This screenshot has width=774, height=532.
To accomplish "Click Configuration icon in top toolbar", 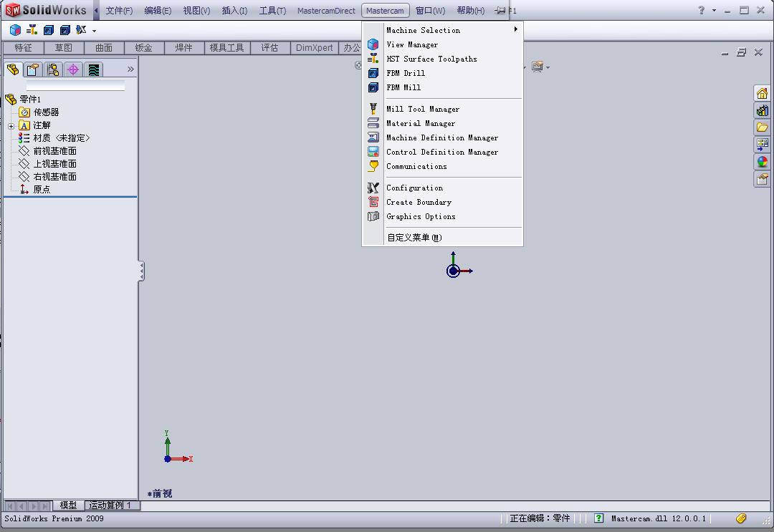I will [x=81, y=30].
